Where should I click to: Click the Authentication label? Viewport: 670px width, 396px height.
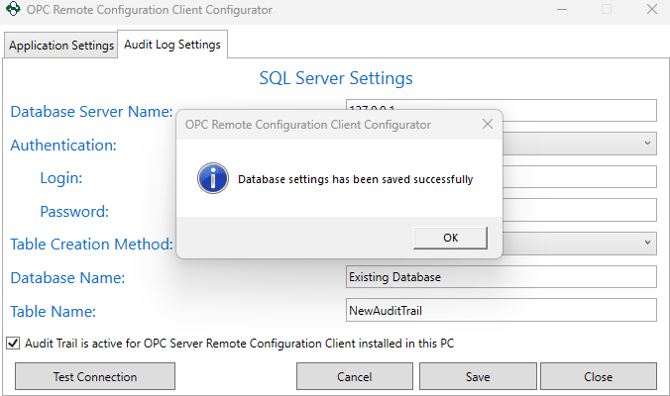(x=63, y=145)
